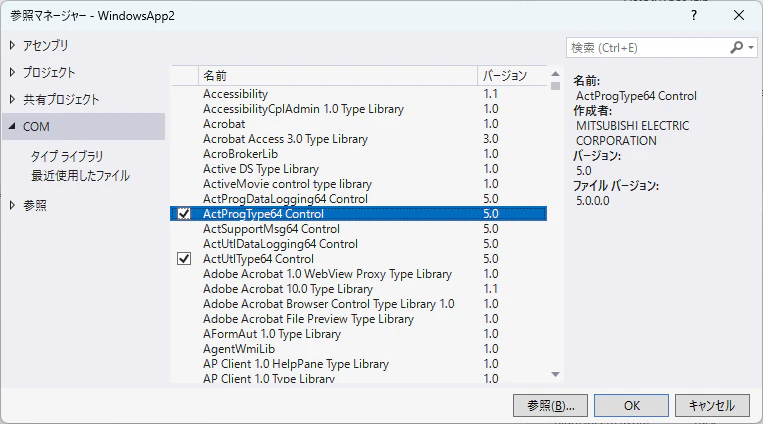Click the search magnifier icon
The height and width of the screenshot is (424, 763).
point(737,47)
